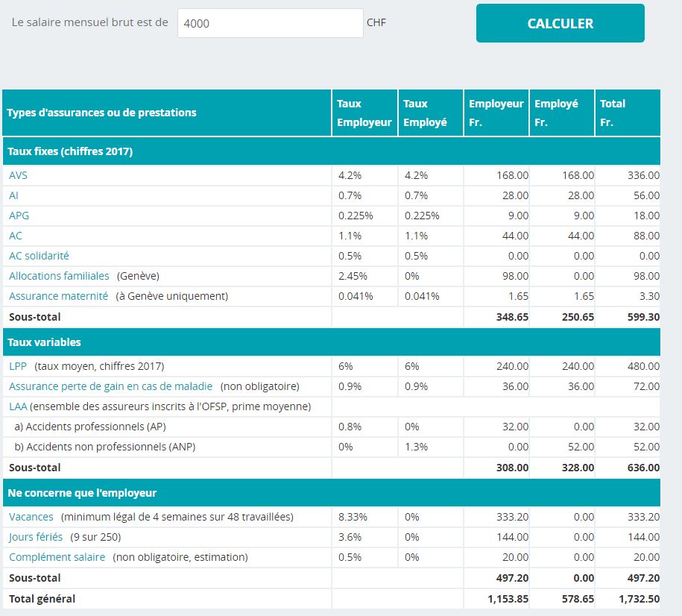Click the 'CHF' currency label
The width and height of the screenshot is (682, 616).
[376, 22]
